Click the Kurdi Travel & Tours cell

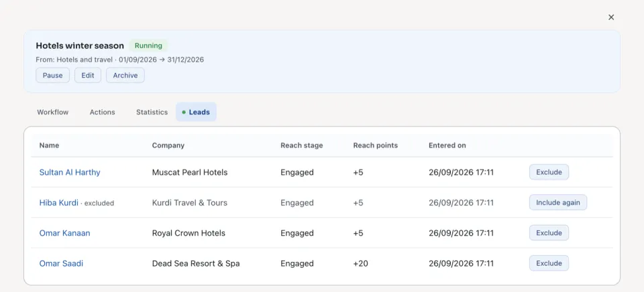pyautogui.click(x=189, y=203)
